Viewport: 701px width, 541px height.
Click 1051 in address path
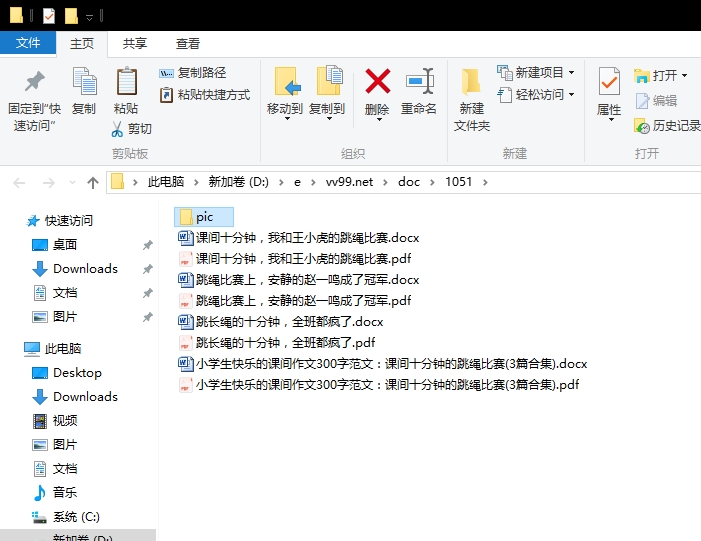click(458, 182)
